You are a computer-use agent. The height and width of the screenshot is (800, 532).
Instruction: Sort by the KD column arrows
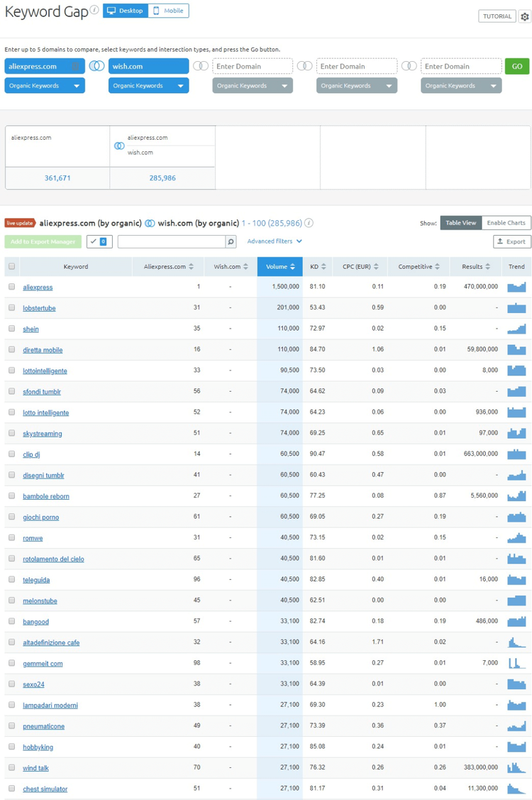tap(323, 267)
